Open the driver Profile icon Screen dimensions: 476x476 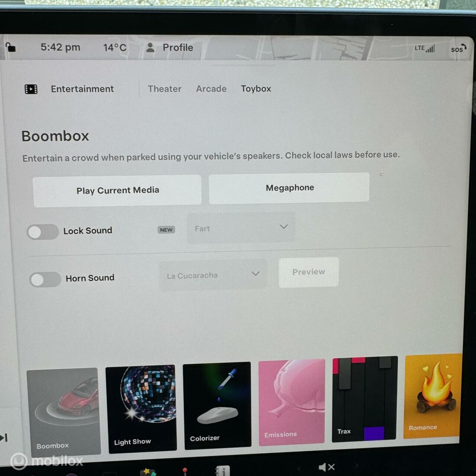pyautogui.click(x=150, y=48)
